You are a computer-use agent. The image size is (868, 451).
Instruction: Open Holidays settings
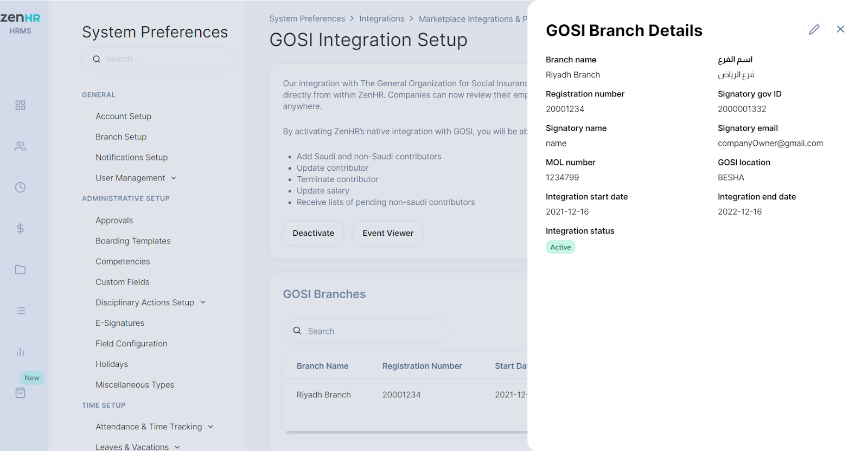(x=112, y=364)
